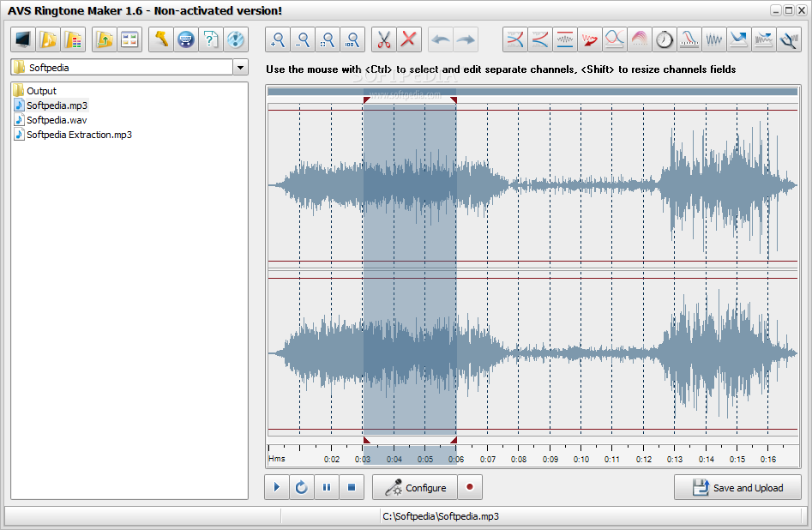Click the Save and Upload button
Image resolution: width=812 pixels, height=530 pixels.
point(737,488)
